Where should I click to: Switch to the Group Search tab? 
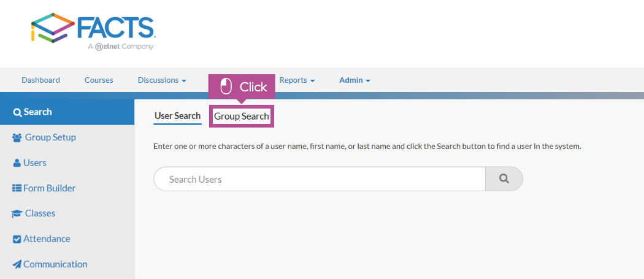pyautogui.click(x=242, y=117)
